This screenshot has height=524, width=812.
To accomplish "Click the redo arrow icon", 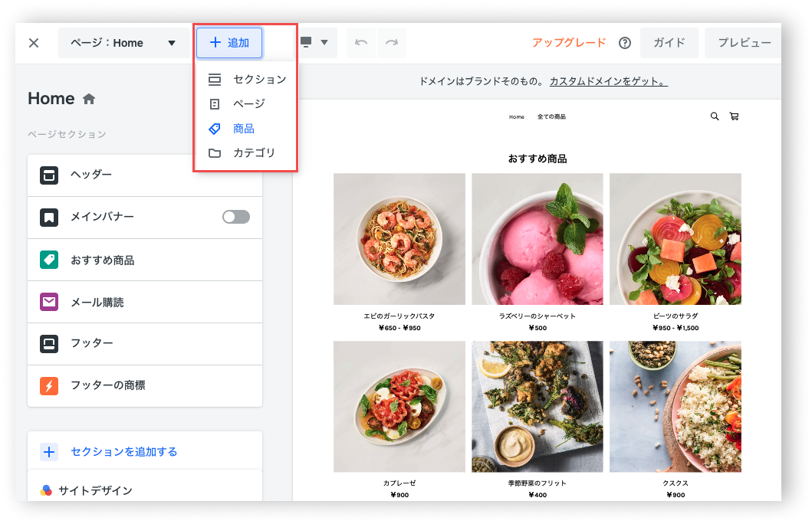I will 392,42.
